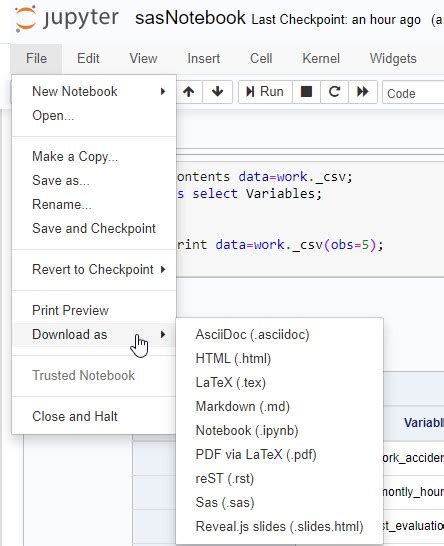444x546 pixels.
Task: Choose Save as... entry
Action: pyautogui.click(x=94, y=181)
